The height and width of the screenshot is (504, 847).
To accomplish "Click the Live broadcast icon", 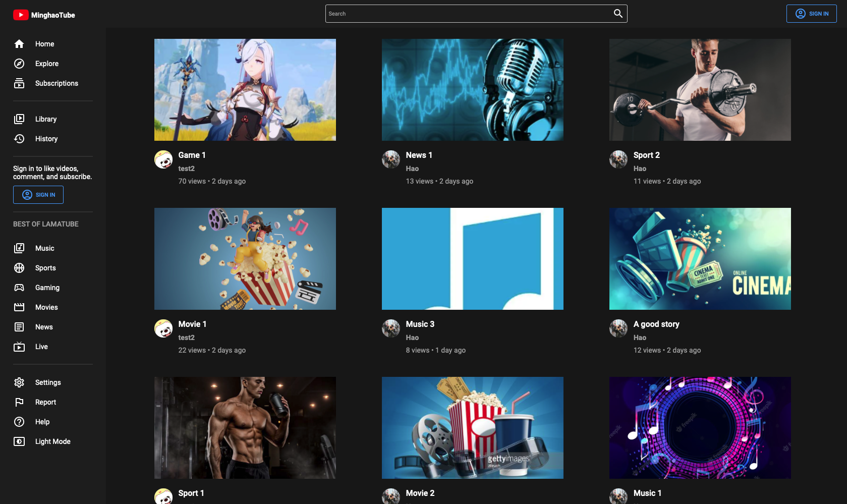I will 19,347.
